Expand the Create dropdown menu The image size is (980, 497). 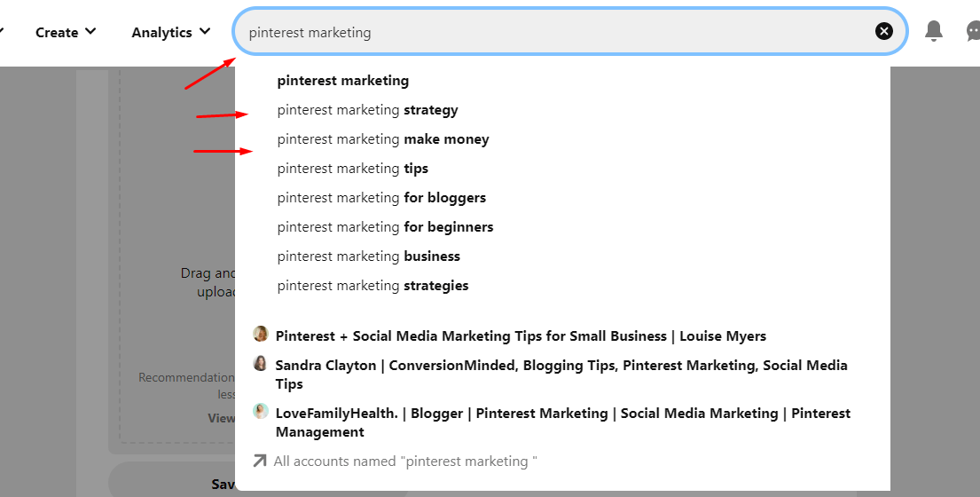(x=66, y=32)
